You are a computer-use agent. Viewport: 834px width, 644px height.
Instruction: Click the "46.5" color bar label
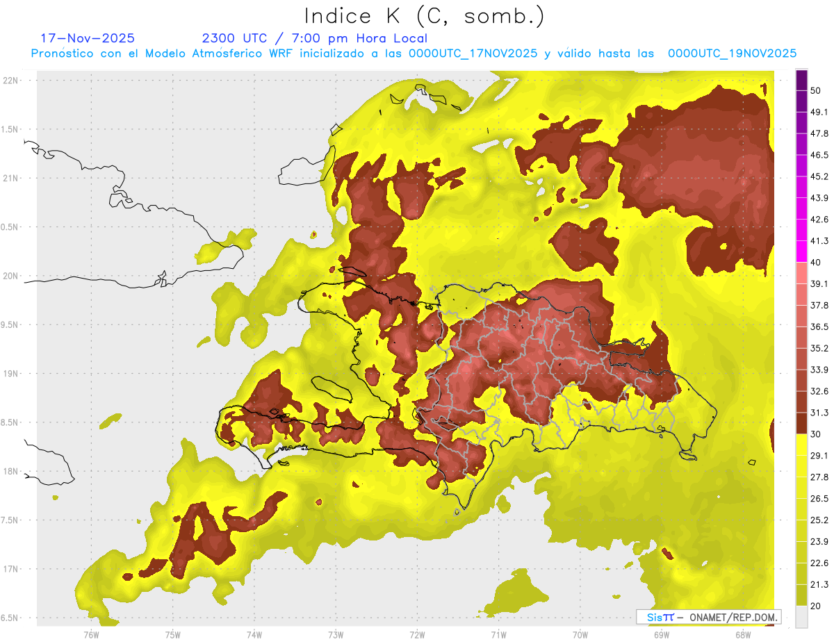819,156
